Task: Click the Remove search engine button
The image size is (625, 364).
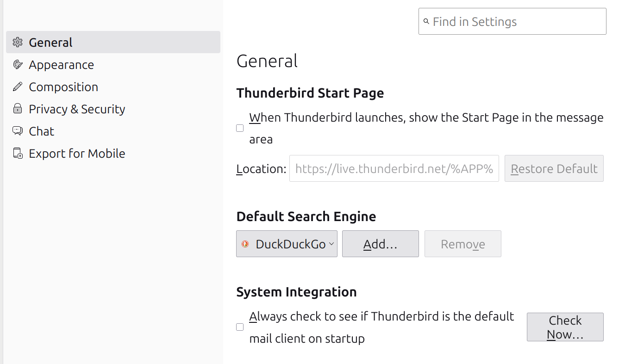Action: pyautogui.click(x=463, y=244)
